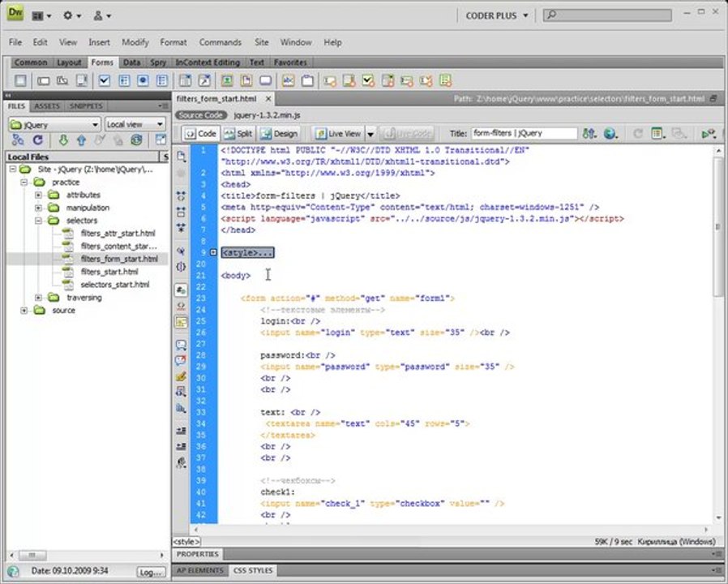This screenshot has height=584, width=728.
Task: Open CODER PLUS workspace dropdown
Action: (497, 15)
